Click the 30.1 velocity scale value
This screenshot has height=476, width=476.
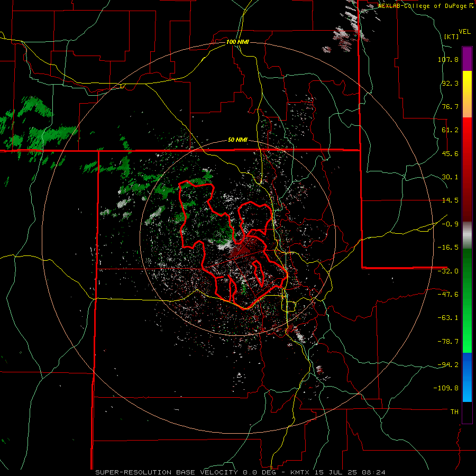[450, 177]
